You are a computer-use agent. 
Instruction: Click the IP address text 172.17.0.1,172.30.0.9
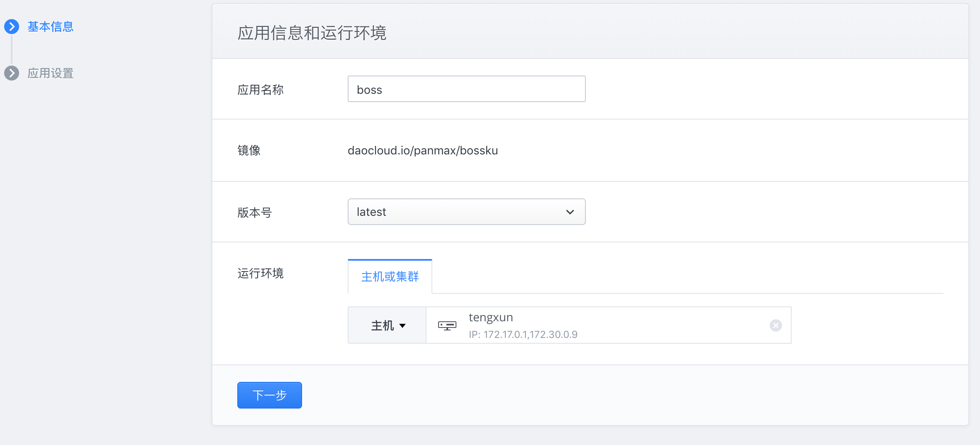point(530,335)
